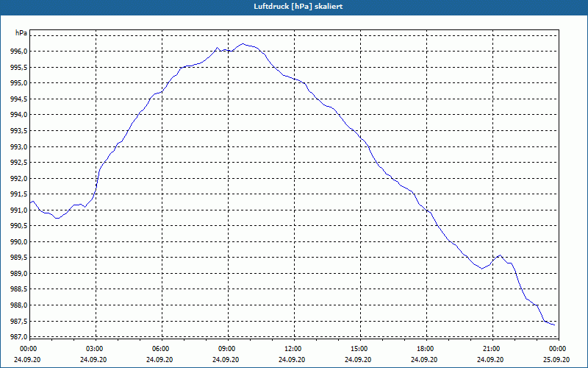Click the "993,5" y-axis value
The width and height of the screenshot is (588, 368).
[21, 131]
